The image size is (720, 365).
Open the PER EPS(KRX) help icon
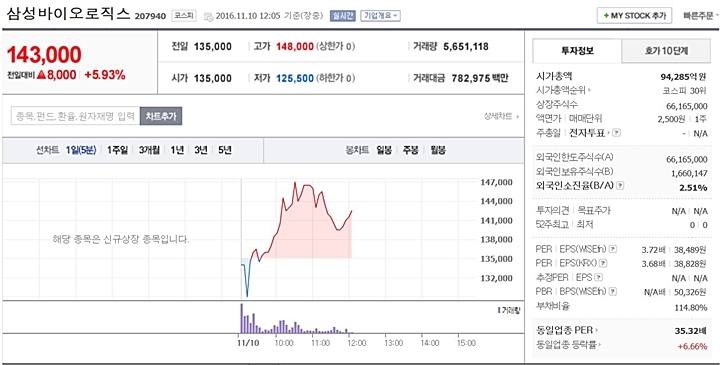tap(604, 264)
